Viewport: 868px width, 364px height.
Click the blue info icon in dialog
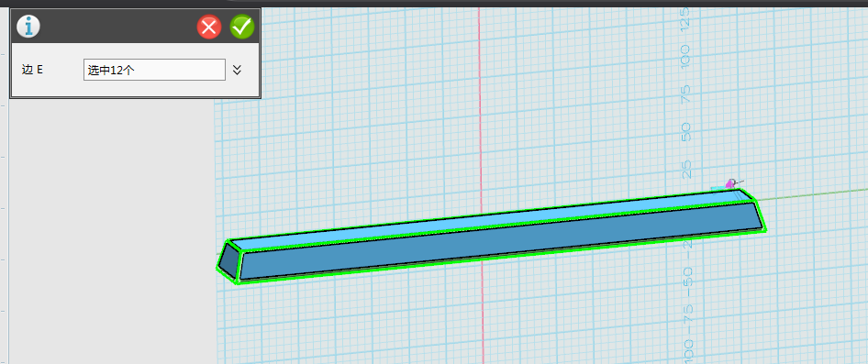click(x=28, y=27)
